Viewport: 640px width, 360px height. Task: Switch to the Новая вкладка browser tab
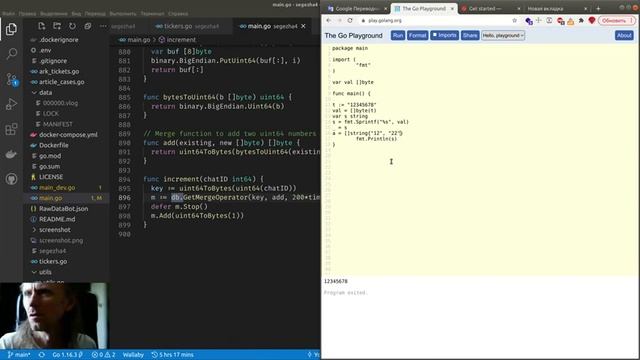coord(545,9)
